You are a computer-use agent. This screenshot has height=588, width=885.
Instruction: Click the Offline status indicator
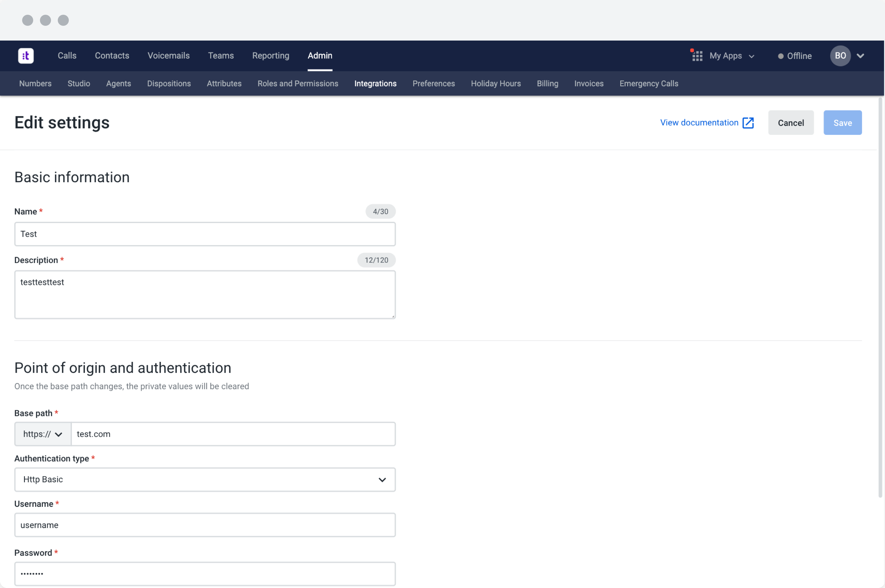795,56
